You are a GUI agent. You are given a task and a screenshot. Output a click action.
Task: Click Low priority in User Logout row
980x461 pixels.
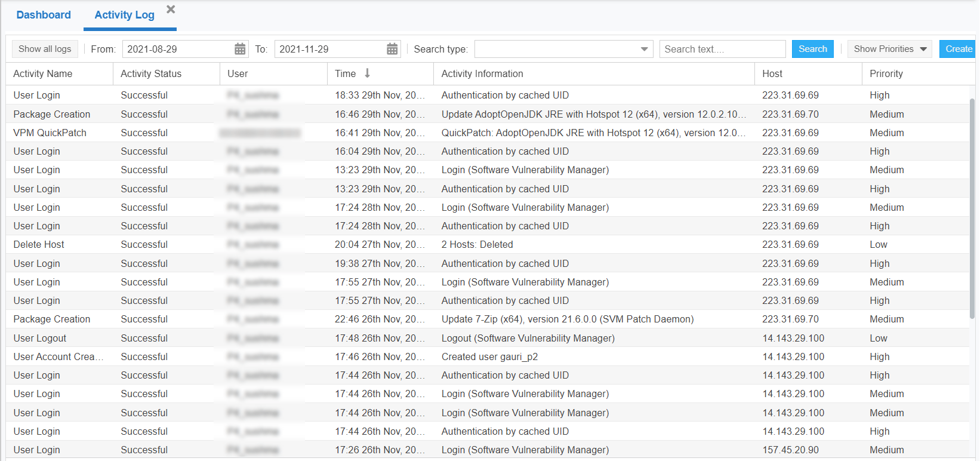click(x=879, y=338)
